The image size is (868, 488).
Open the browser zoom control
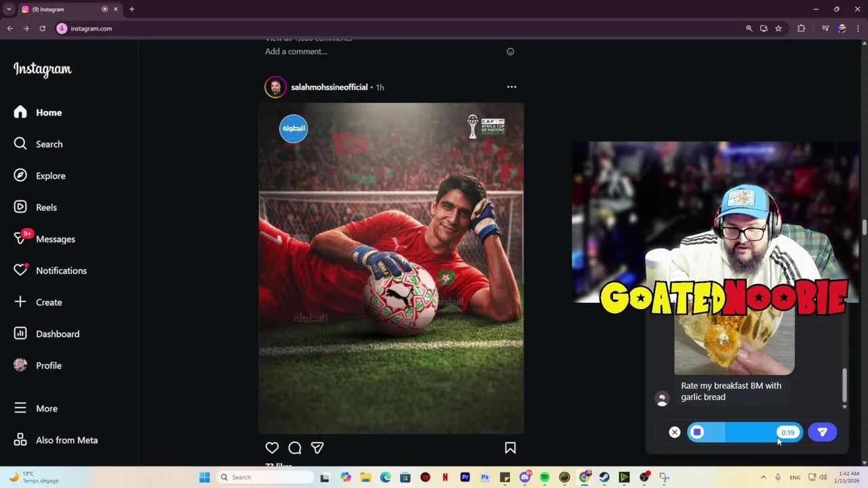tap(749, 28)
